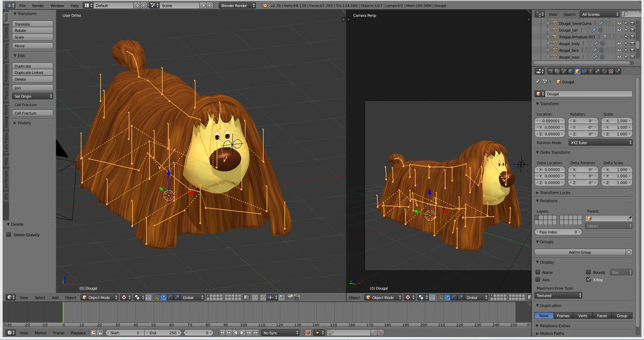This screenshot has height=340, width=644.
Task: Click the Blender info editor icon
Action: pyautogui.click(x=10, y=5)
